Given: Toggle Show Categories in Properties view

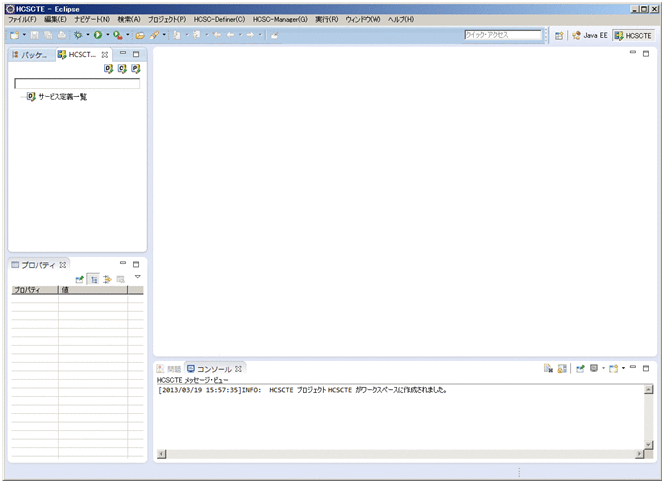Looking at the screenshot, I should click(93, 279).
